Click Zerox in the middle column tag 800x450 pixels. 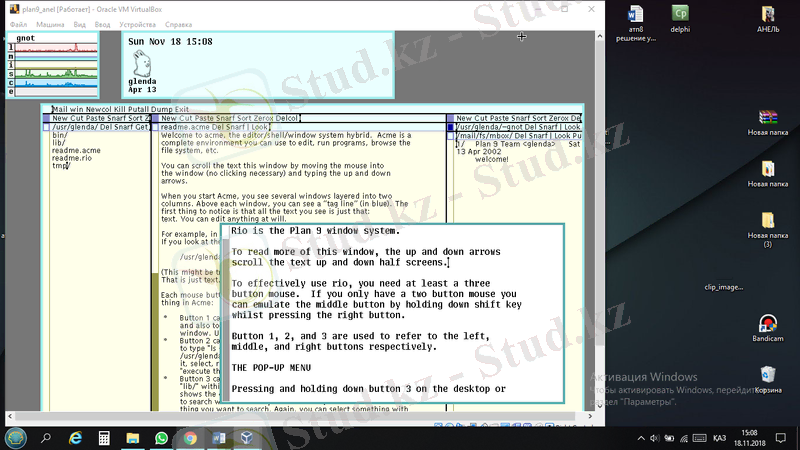[x=264, y=118]
